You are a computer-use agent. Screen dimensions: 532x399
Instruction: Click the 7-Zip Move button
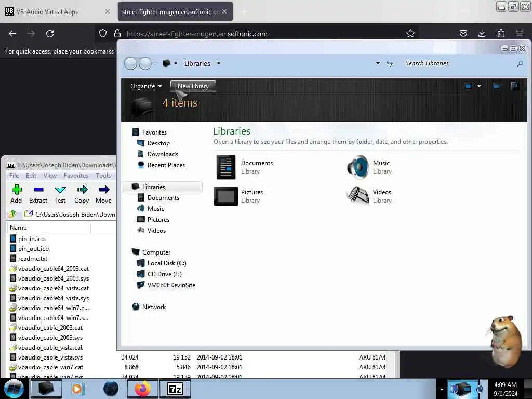point(103,194)
